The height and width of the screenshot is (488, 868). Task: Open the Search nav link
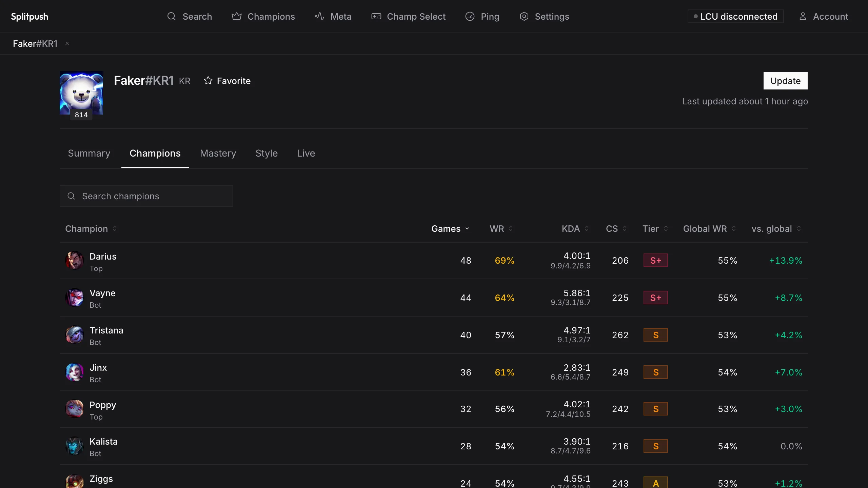click(190, 16)
